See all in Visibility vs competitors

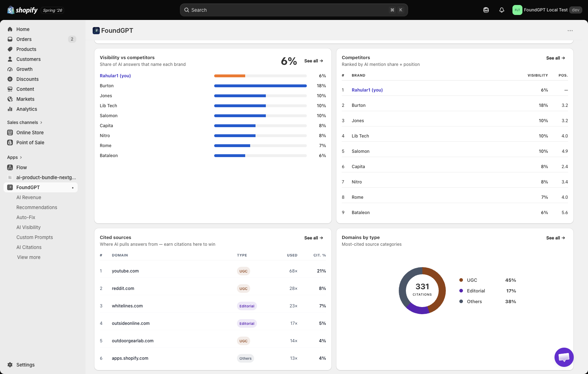(x=314, y=61)
